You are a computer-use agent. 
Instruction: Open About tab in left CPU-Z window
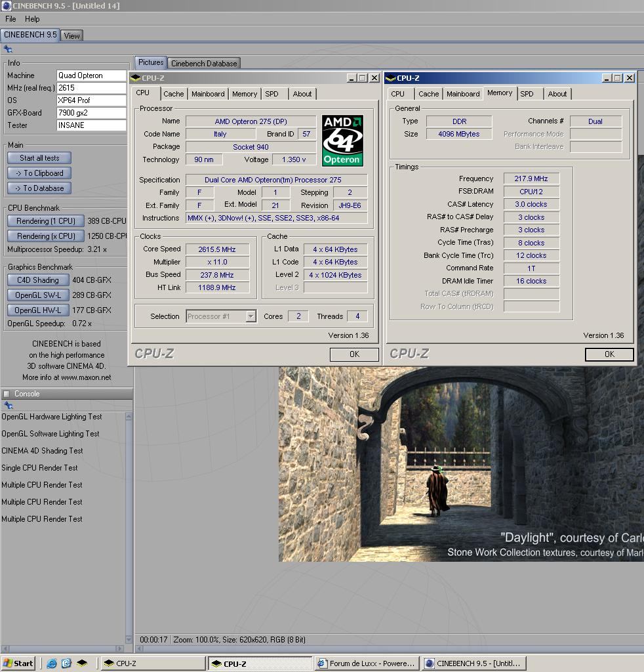302,94
